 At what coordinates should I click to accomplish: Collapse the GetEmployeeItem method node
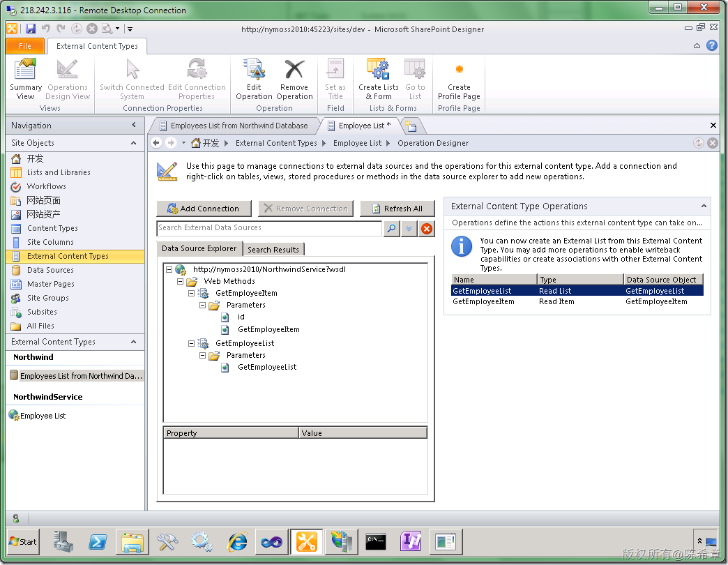click(191, 294)
